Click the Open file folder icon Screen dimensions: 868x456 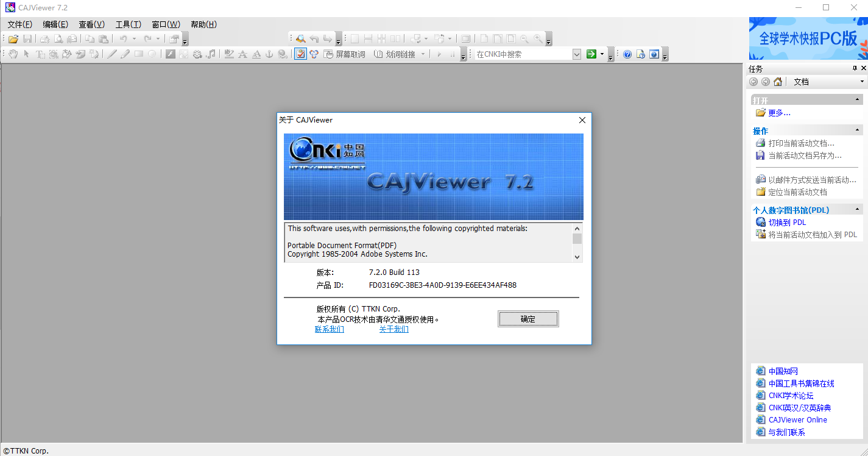tap(13, 39)
